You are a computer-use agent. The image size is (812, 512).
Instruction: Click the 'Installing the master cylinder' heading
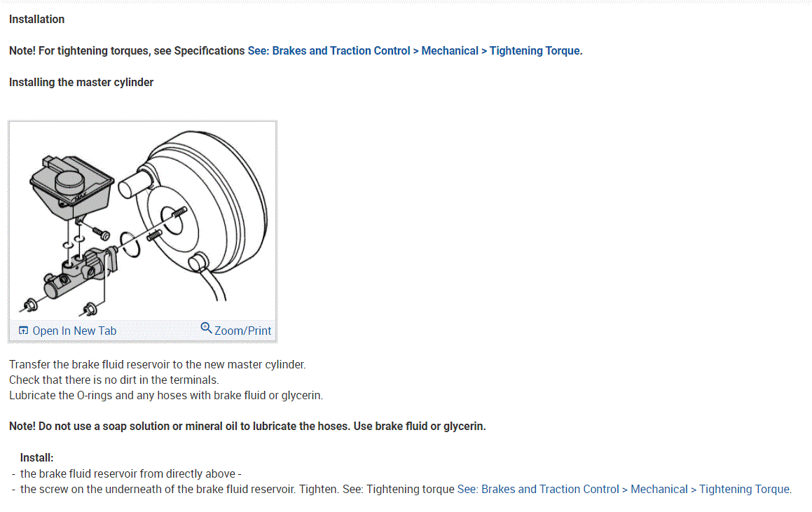[x=81, y=82]
